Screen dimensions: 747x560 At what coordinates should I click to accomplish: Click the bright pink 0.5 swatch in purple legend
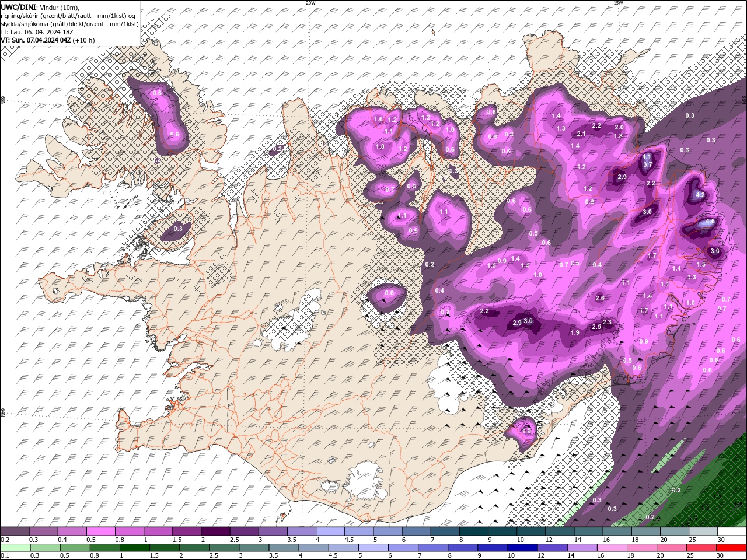coord(100,531)
